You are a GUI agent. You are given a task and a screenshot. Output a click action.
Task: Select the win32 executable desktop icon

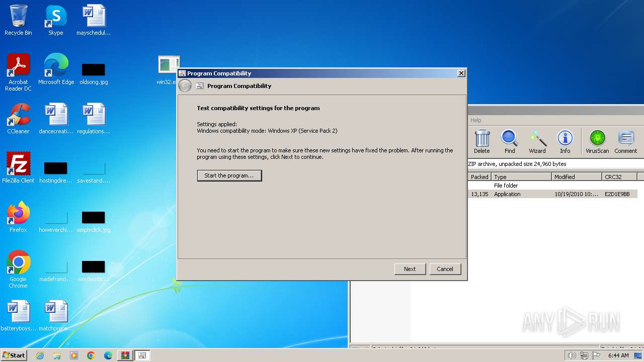[x=168, y=70]
